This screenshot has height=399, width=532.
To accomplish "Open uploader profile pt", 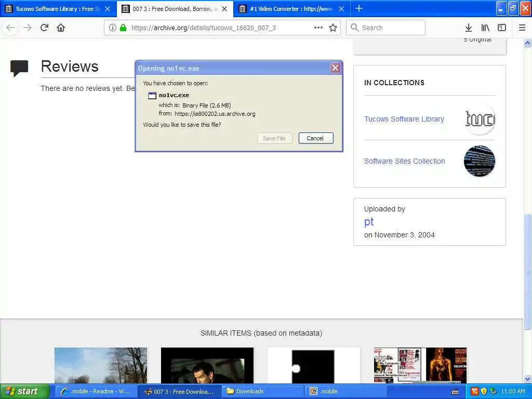I will click(x=369, y=222).
